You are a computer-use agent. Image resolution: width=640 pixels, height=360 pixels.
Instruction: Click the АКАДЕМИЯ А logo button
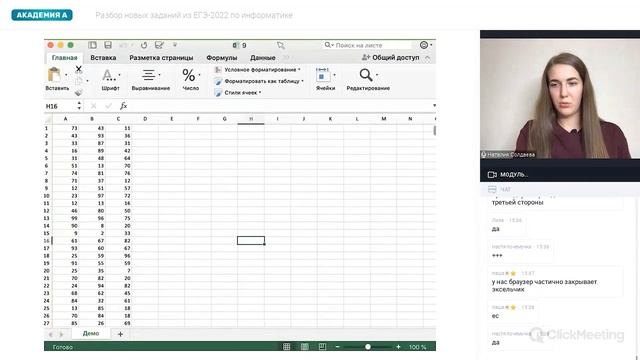point(42,15)
